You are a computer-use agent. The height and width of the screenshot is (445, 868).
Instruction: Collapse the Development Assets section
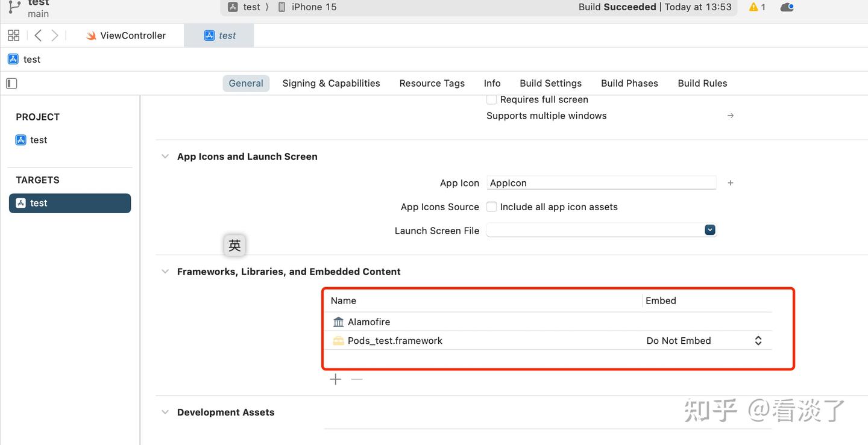coord(165,412)
